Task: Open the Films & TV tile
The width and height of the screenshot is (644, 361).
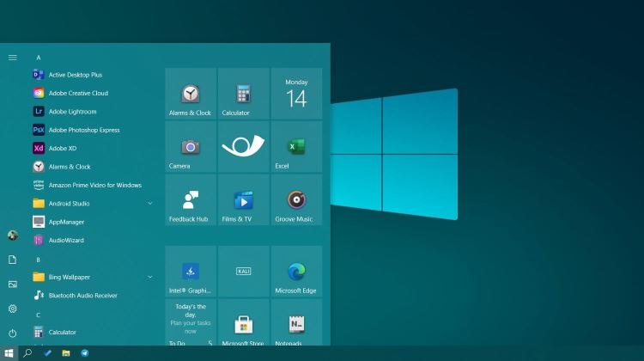Action: [x=244, y=199]
